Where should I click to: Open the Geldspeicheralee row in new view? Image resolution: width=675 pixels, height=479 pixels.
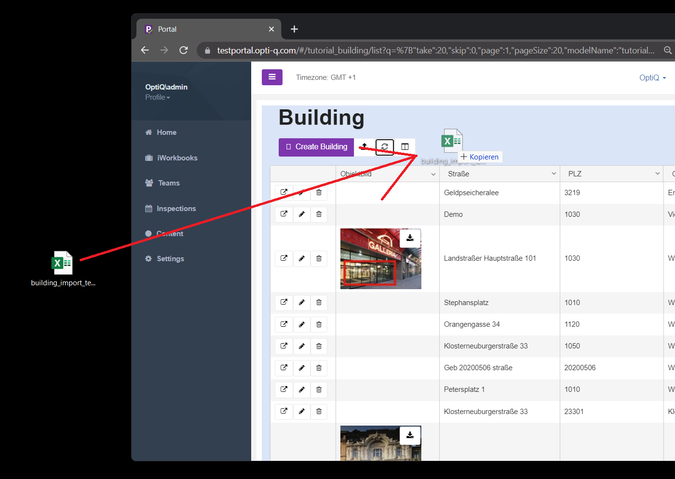coord(283,191)
